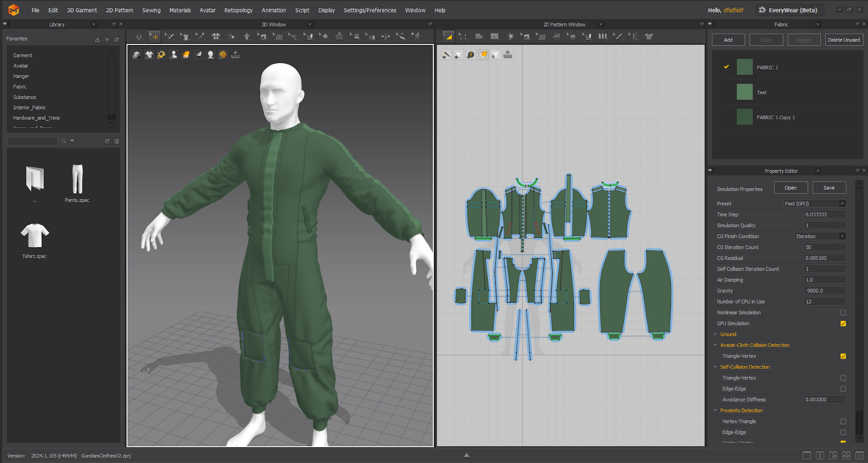The image size is (868, 463).
Task: Check Proximity Detection Vertex-Triangle checkbox
Action: (x=843, y=421)
